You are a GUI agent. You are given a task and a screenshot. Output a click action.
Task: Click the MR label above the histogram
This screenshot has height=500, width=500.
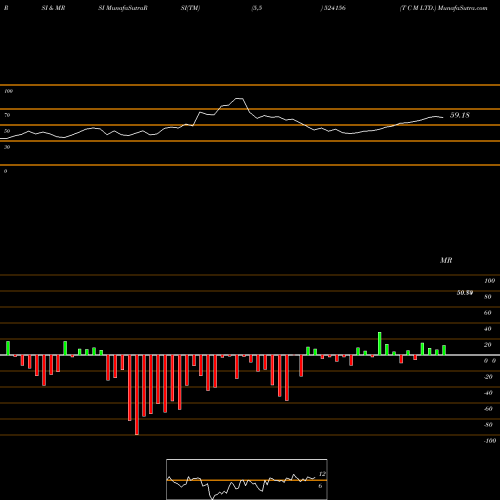point(446,260)
